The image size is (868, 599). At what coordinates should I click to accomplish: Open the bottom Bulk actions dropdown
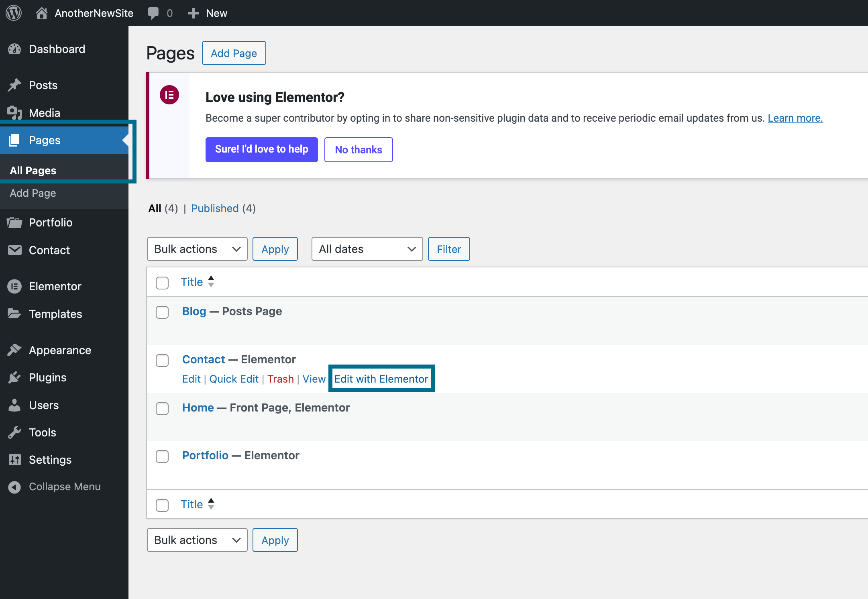[197, 540]
